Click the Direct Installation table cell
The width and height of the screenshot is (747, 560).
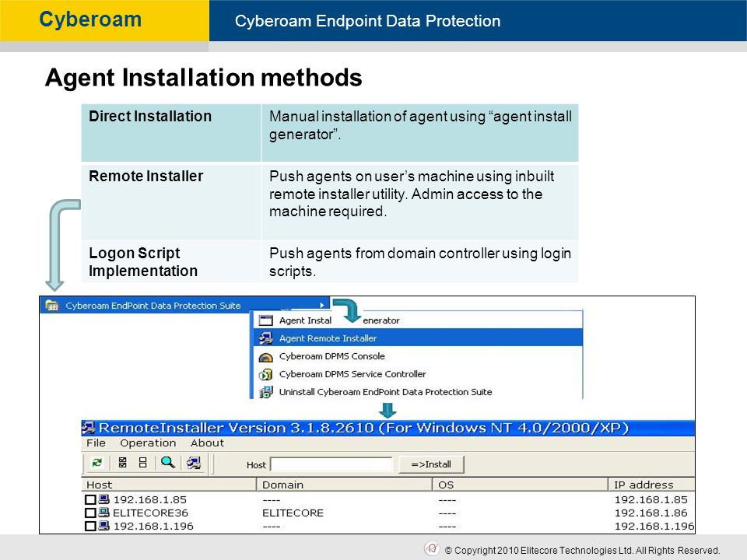pyautogui.click(x=171, y=133)
